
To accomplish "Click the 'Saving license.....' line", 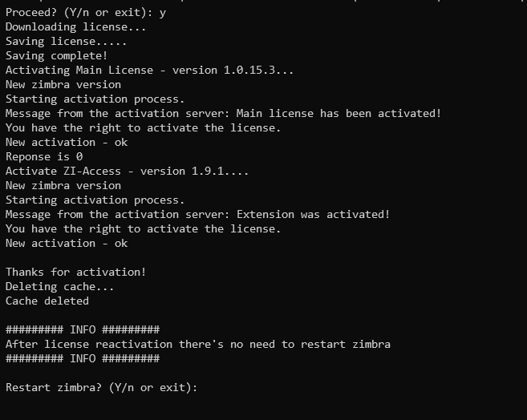I will (67, 42).
